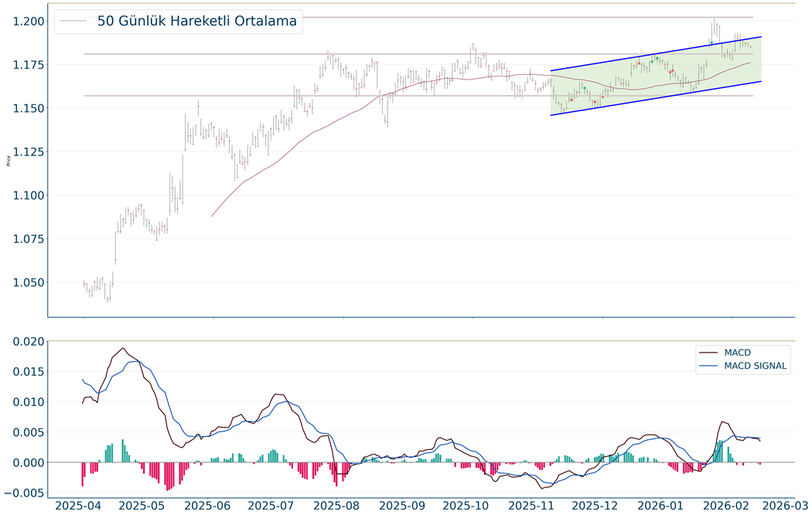
Task: Click the blue MACD SIGNAL legend line sample
Action: (x=708, y=367)
